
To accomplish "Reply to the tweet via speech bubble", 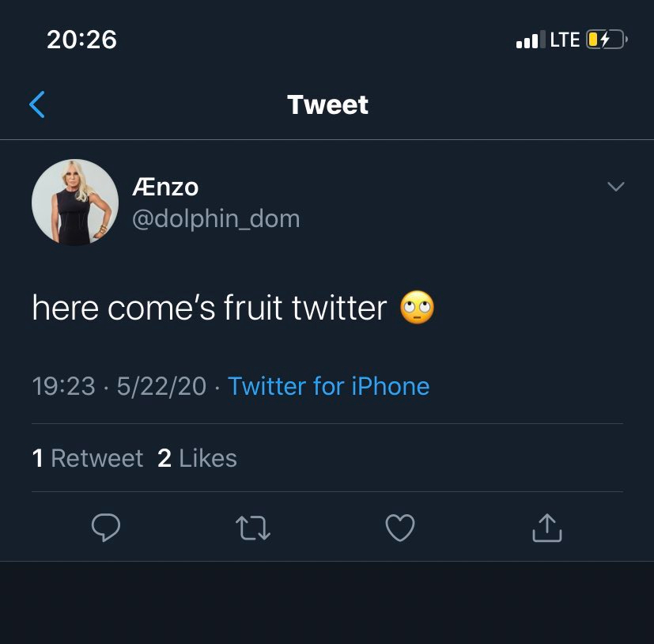I will pos(105,528).
